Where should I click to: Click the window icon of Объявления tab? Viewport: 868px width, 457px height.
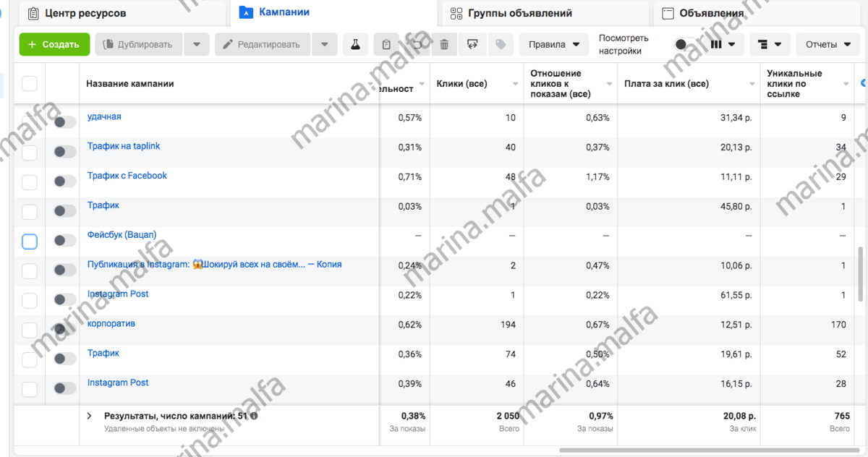(x=668, y=13)
